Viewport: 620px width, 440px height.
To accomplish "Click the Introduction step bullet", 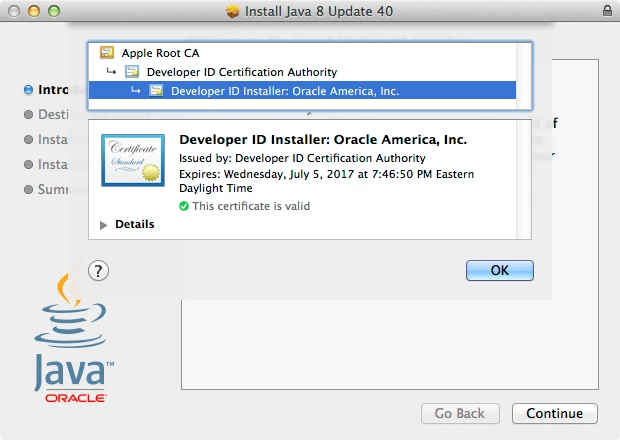I will 28,90.
